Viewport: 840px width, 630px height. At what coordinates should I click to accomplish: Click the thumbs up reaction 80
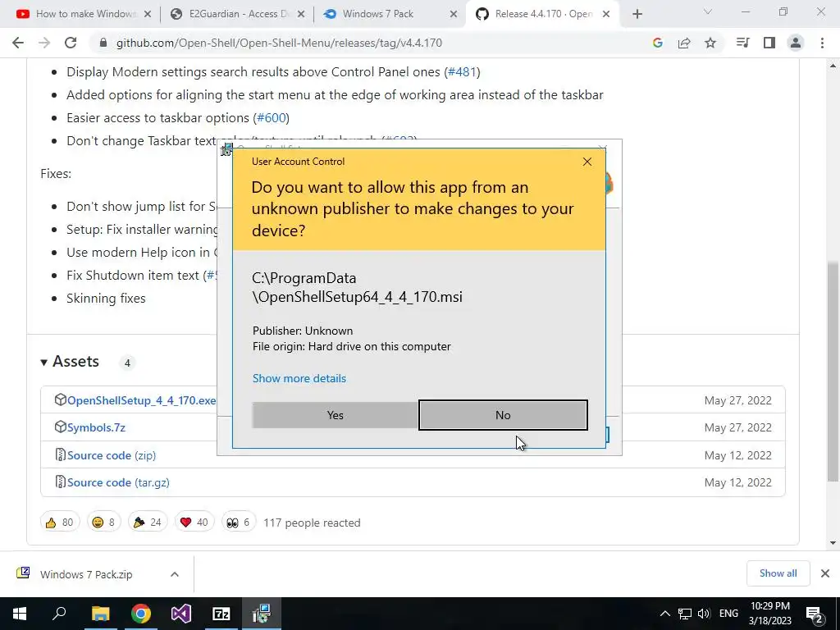(59, 523)
